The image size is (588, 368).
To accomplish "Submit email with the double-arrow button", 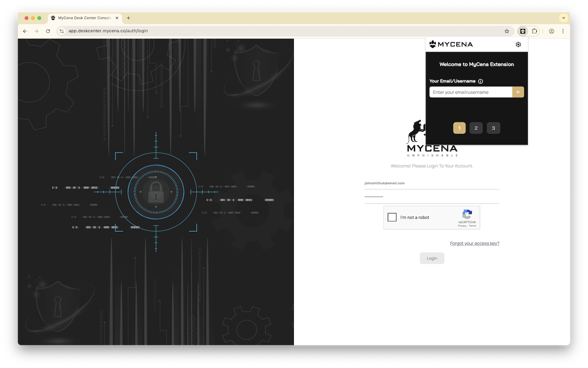I will (x=518, y=92).
